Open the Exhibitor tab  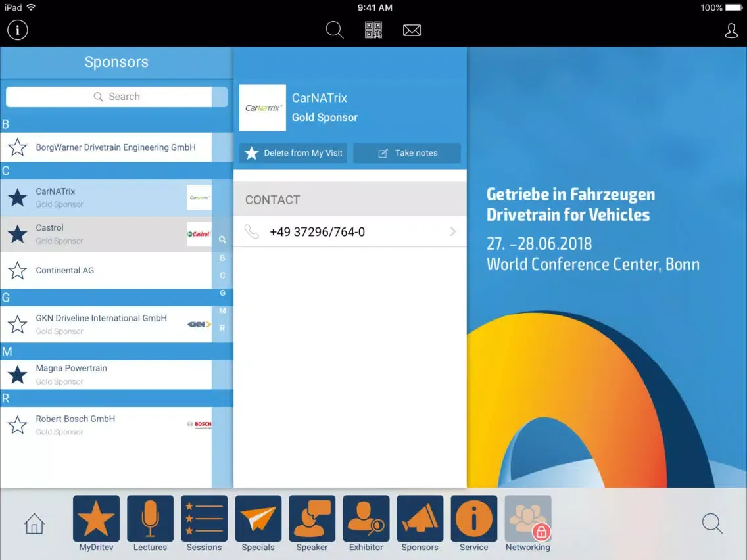[x=366, y=524]
